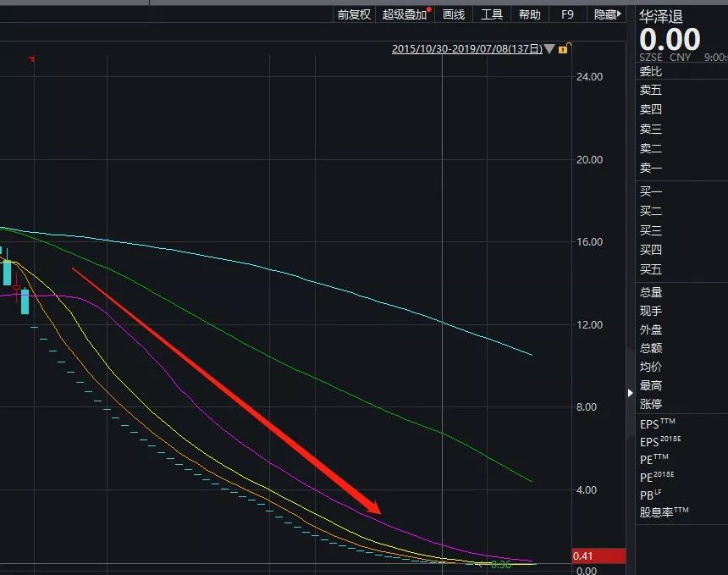Open the date range dropdown triangle
Viewport: 728px width, 575px height.
(549, 49)
